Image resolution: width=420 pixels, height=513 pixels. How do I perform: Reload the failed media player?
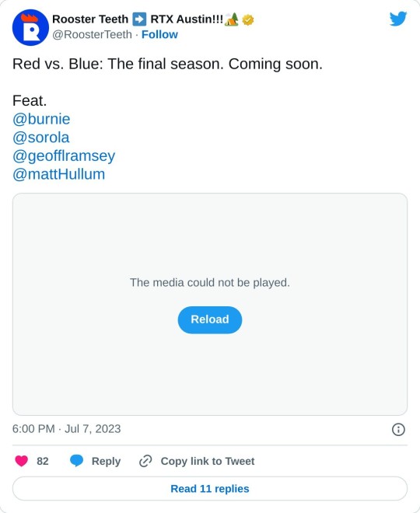210,319
